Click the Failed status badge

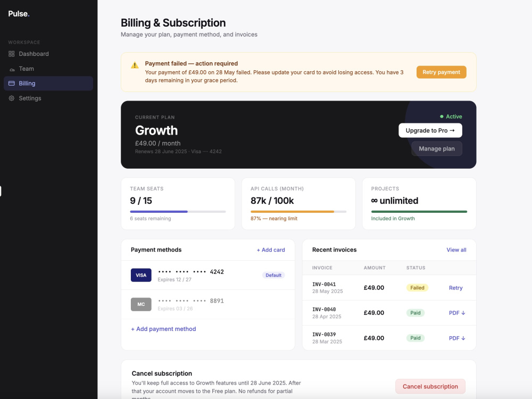[417, 288]
